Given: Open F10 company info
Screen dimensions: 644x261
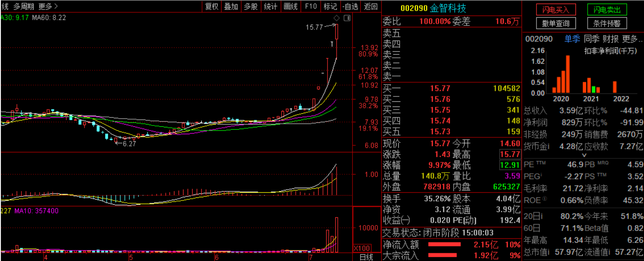Looking at the screenshot, I should pyautogui.click(x=311, y=6).
